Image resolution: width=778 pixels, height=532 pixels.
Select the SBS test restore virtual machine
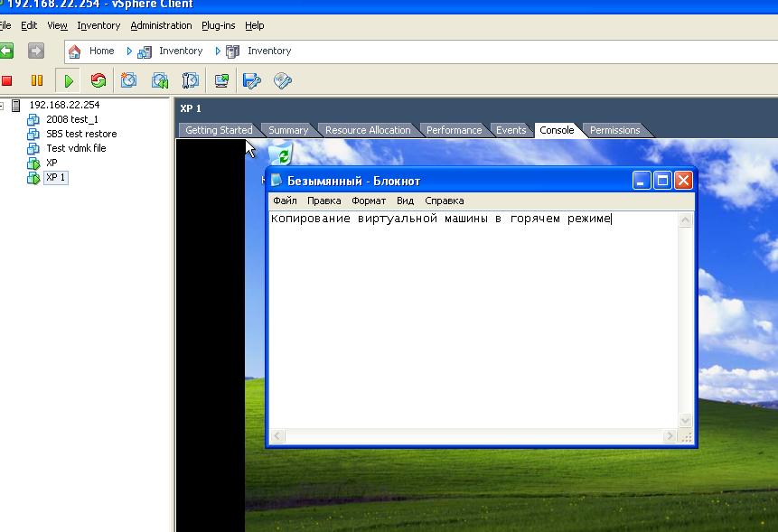point(81,134)
